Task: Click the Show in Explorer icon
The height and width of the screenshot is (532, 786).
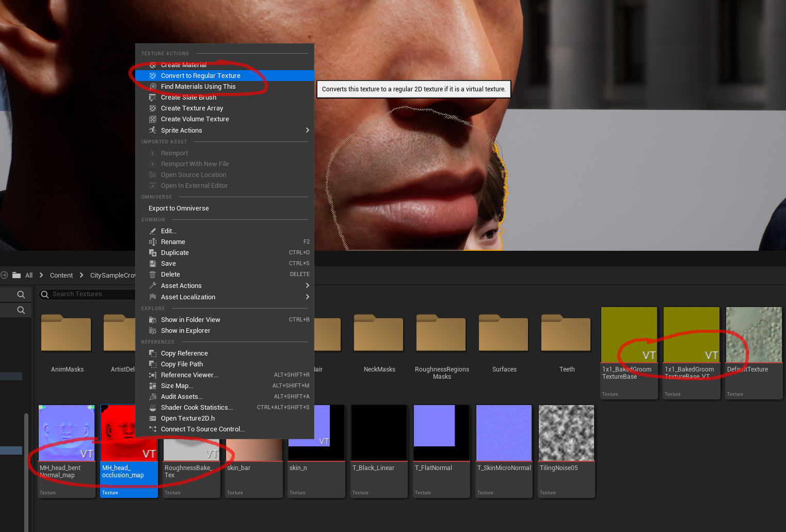Action: click(x=153, y=331)
